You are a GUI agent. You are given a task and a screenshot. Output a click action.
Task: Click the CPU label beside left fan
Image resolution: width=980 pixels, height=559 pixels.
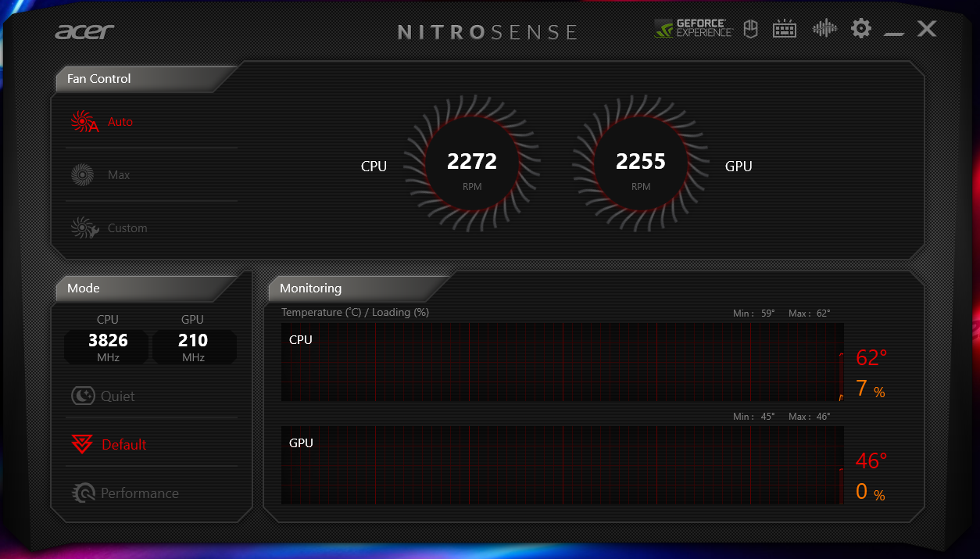coord(374,167)
